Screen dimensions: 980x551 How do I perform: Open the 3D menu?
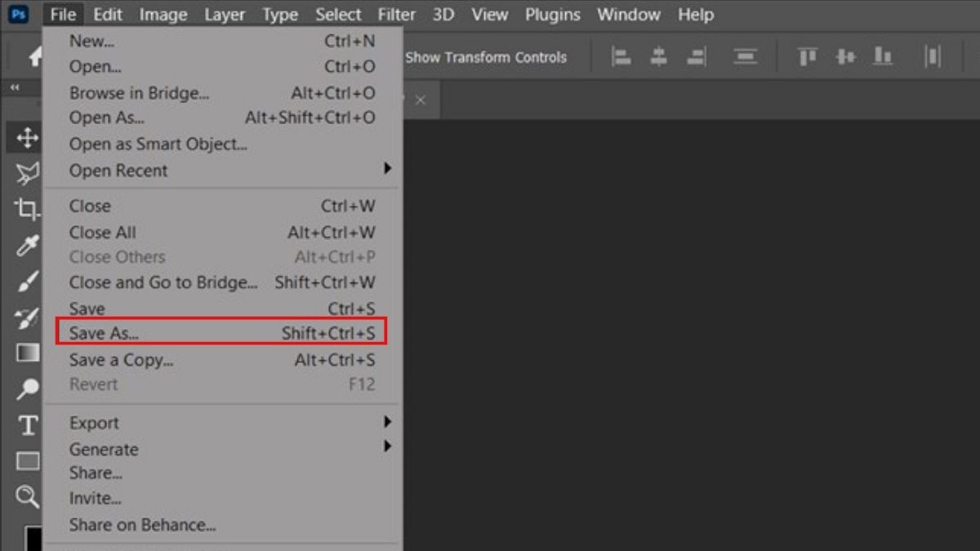point(443,14)
